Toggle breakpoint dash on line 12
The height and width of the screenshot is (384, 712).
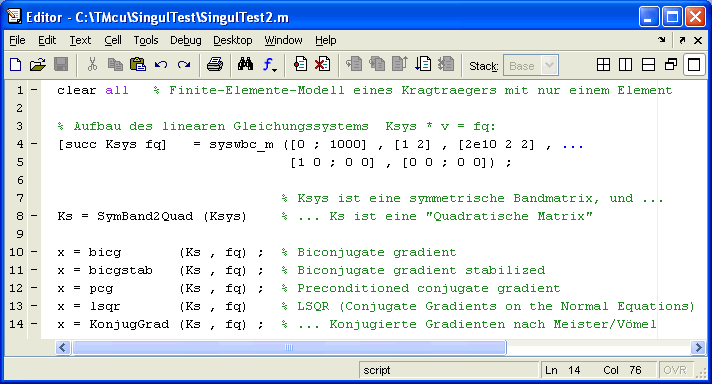34,288
